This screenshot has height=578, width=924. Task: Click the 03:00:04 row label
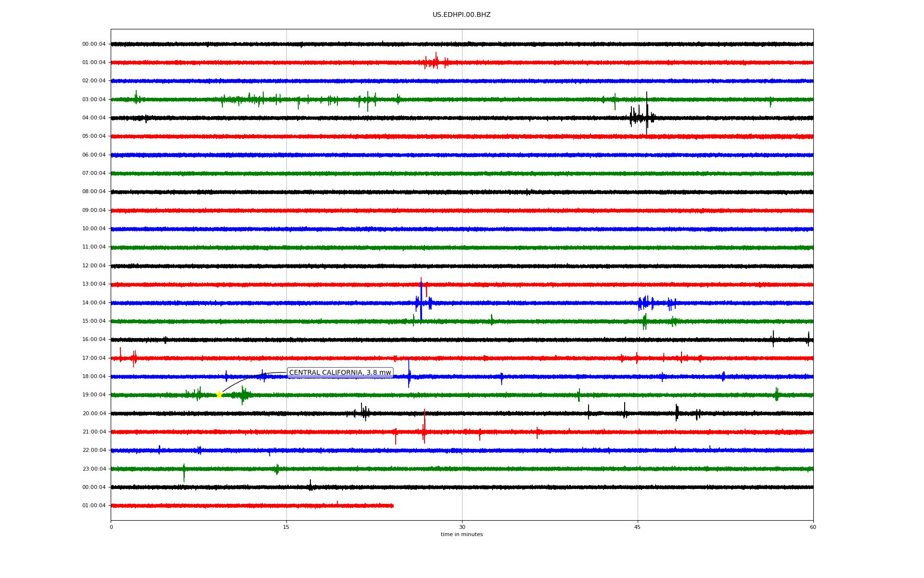[94, 100]
